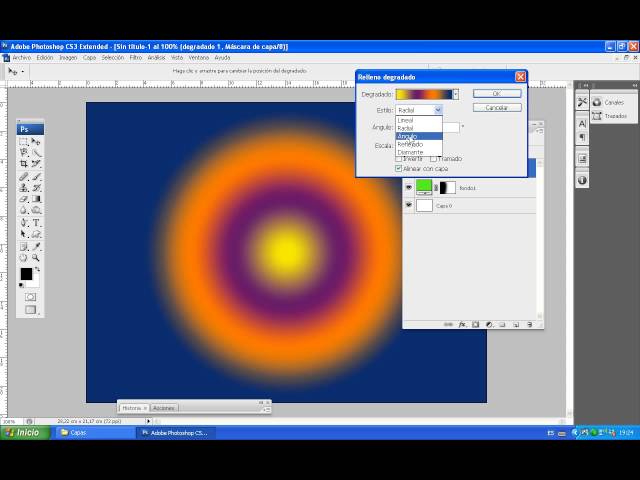The height and width of the screenshot is (480, 640).
Task: Open the Paragraph panel icon
Action: (582, 138)
